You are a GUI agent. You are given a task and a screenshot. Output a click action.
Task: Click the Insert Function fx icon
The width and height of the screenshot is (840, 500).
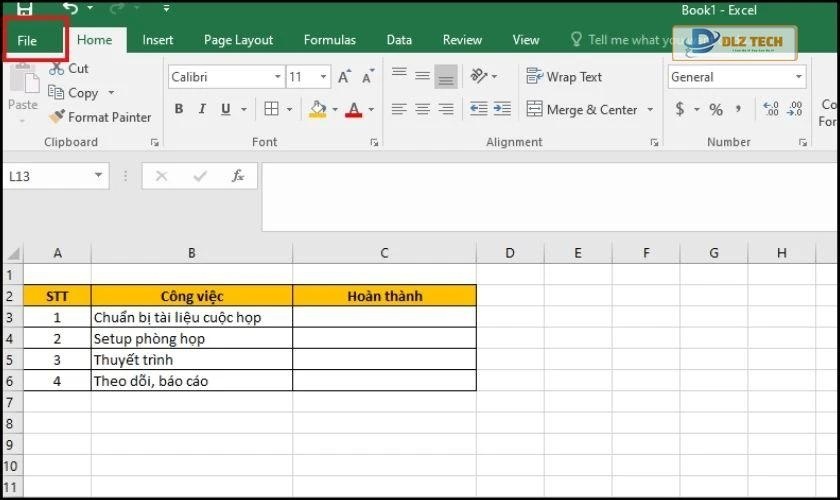[x=238, y=176]
